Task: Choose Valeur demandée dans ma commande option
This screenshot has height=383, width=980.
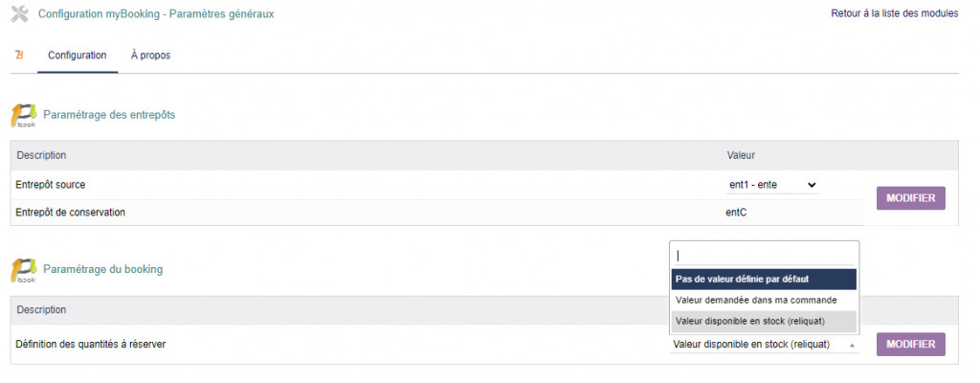Action: click(764, 301)
